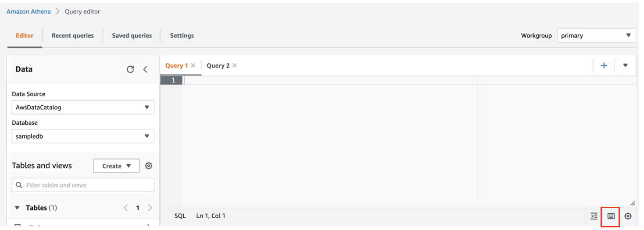Open the query tabs overflow menu
644x230 pixels.
(x=626, y=65)
